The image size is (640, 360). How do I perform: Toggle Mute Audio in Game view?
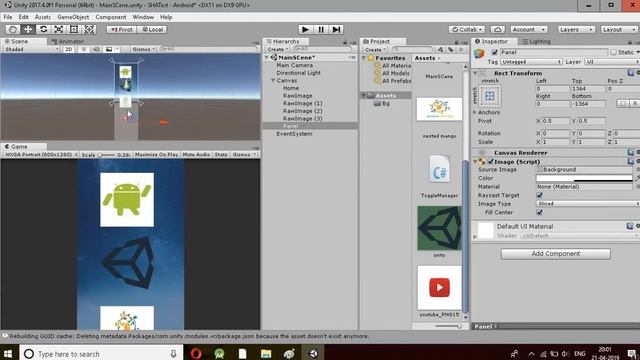click(x=196, y=155)
